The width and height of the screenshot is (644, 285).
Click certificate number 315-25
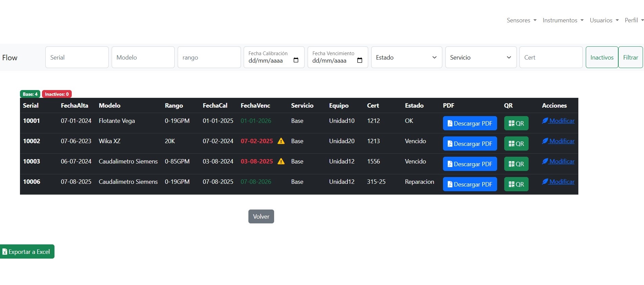(x=376, y=182)
